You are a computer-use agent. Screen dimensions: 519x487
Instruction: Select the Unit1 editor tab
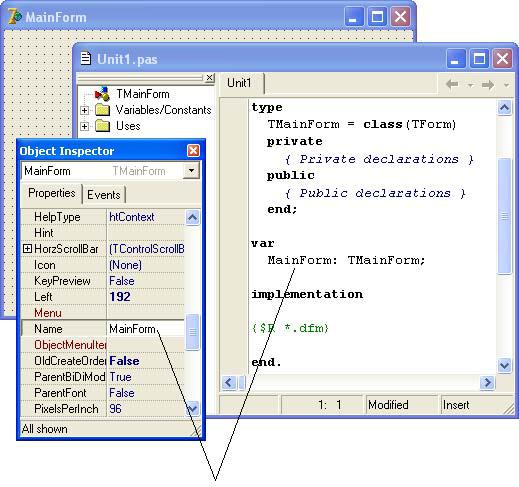coord(239,83)
